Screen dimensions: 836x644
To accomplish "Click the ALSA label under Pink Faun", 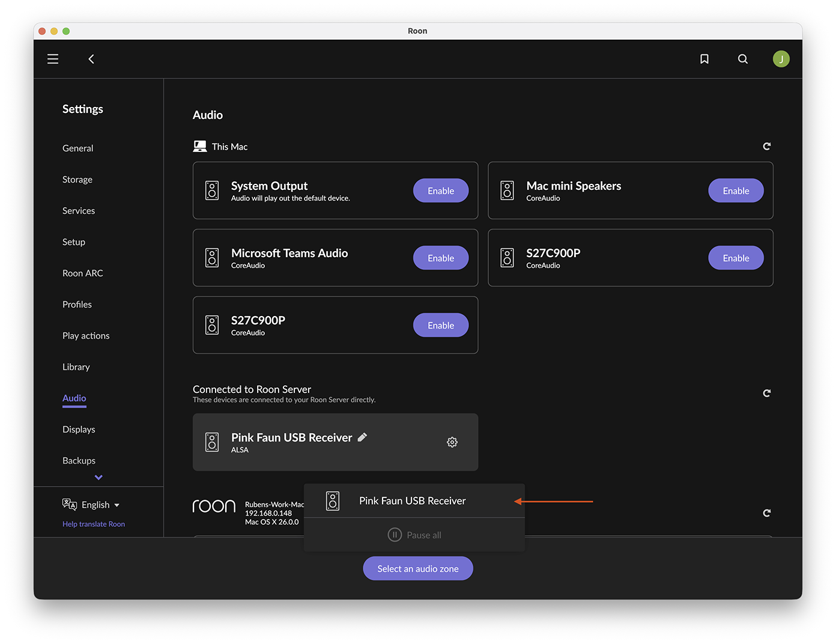I will tap(240, 450).
